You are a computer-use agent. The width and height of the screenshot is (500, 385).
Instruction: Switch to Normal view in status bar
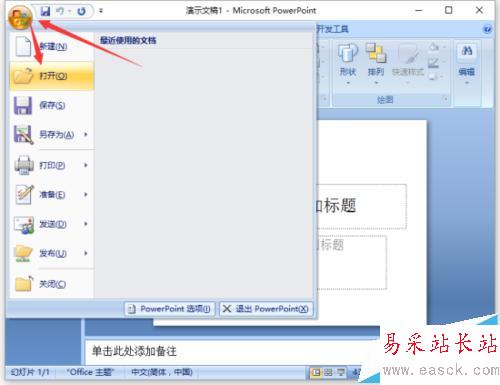click(315, 372)
